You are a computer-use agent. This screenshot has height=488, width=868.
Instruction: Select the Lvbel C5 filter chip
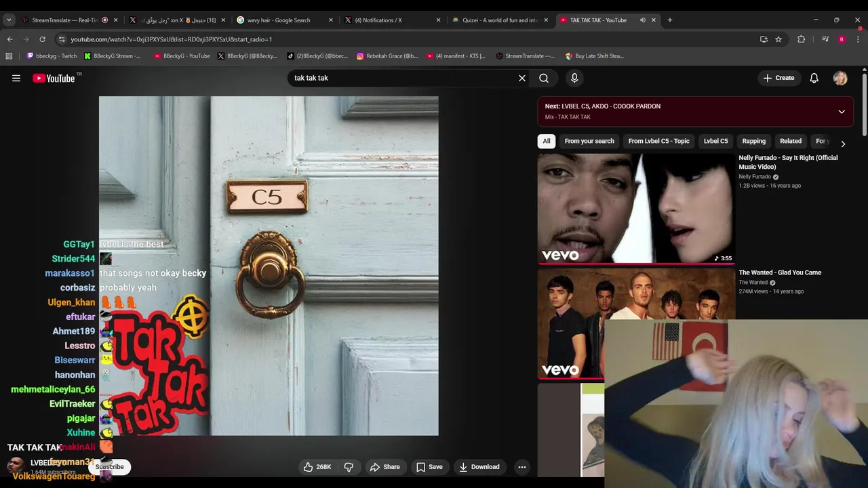click(715, 141)
